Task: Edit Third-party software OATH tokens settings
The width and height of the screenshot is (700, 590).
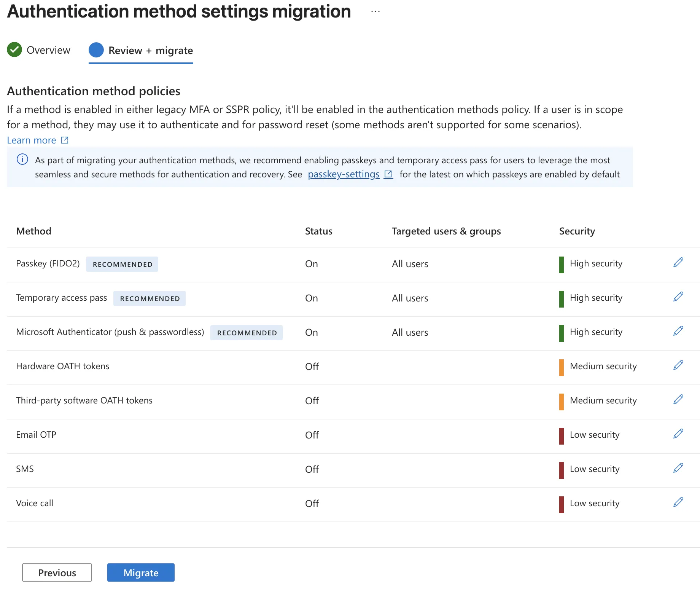Action: tap(678, 400)
